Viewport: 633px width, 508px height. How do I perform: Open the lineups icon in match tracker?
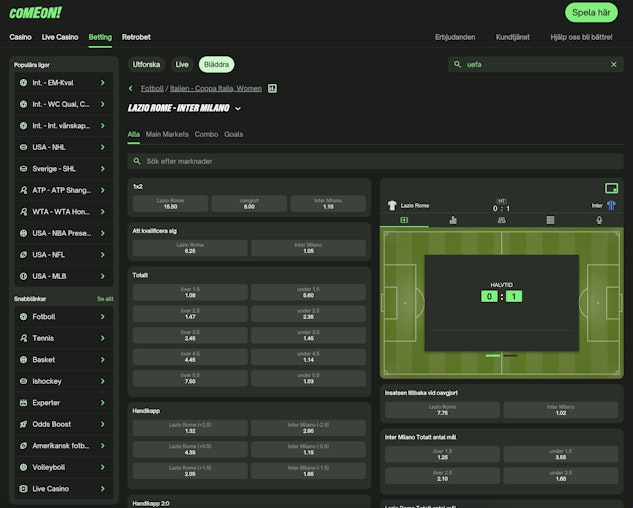pyautogui.click(x=502, y=220)
